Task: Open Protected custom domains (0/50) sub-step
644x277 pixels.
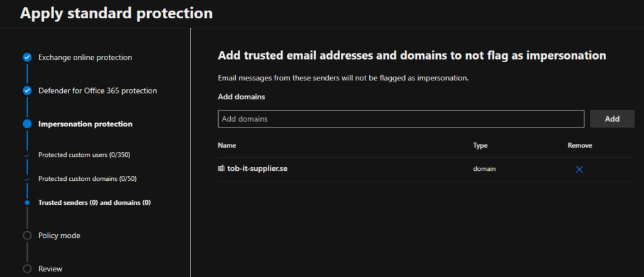Action: [x=87, y=178]
